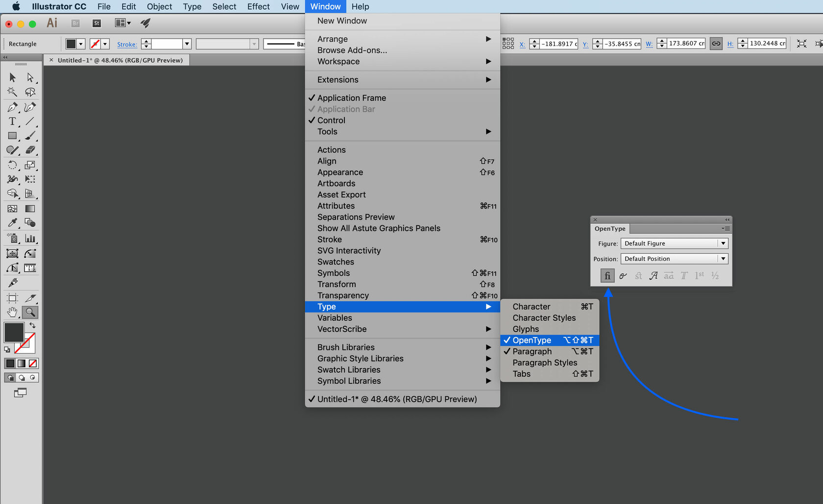Choose New Window from Window menu

(x=403, y=21)
